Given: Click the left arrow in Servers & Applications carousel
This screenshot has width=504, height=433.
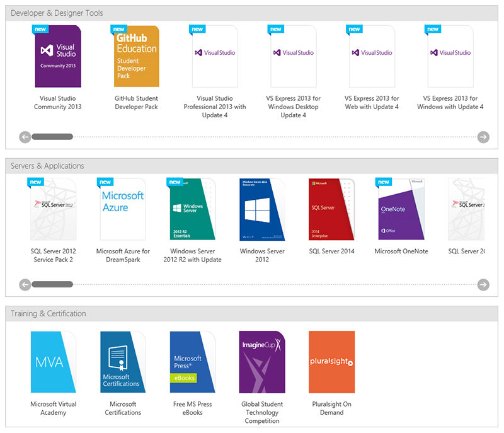Looking at the screenshot, I should point(25,284).
